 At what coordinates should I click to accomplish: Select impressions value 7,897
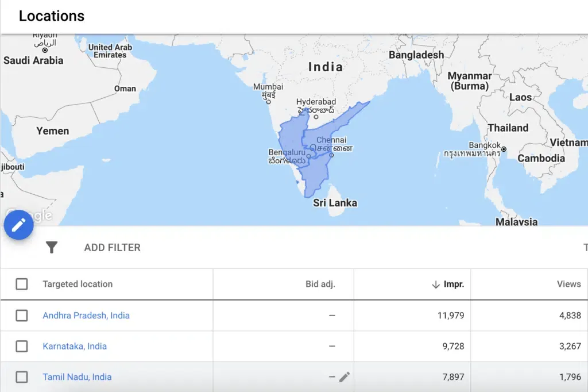point(454,377)
